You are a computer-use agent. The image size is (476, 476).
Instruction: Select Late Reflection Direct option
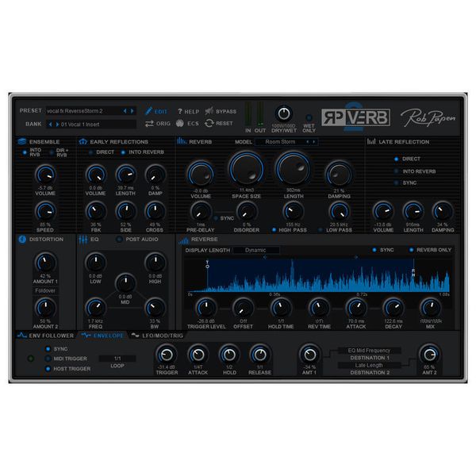[x=396, y=159]
